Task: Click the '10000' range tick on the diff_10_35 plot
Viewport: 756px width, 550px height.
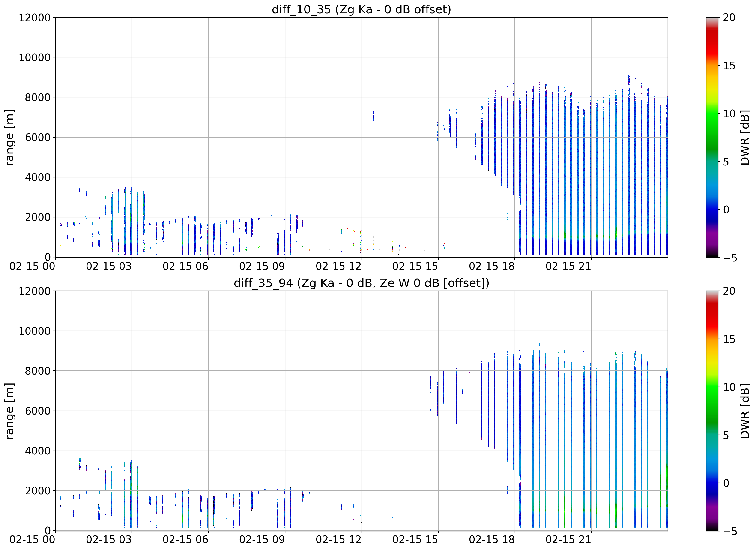Action: [x=34, y=58]
